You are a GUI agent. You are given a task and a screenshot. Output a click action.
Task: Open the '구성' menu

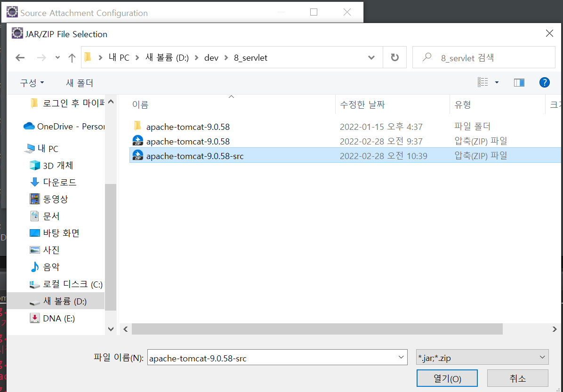pos(32,83)
